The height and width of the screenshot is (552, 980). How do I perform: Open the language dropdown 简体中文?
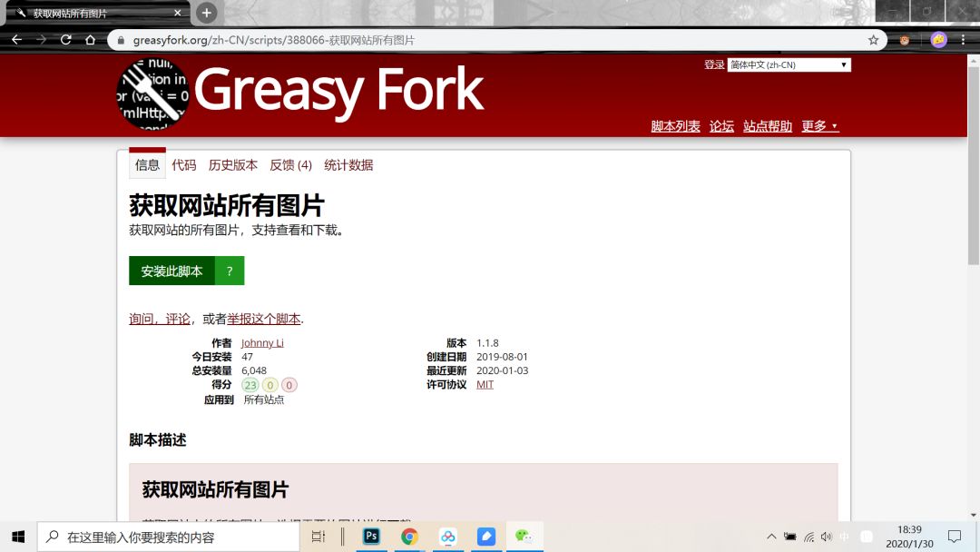click(789, 65)
